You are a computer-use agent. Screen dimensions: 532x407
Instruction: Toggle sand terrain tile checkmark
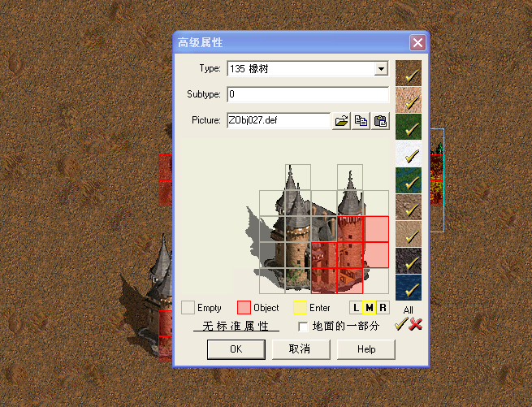(x=409, y=100)
